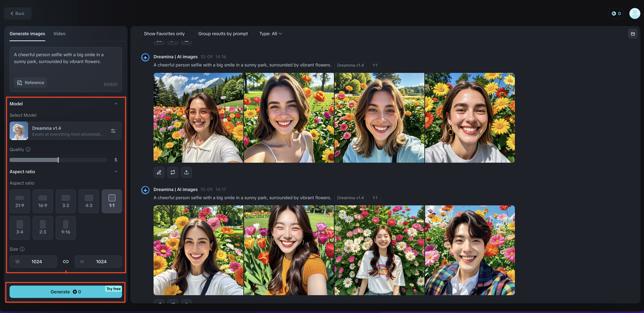Viewport: 644px width, 313px height.
Task: Open the standing girl in white t-shirt thumbnail
Action: tap(379, 250)
